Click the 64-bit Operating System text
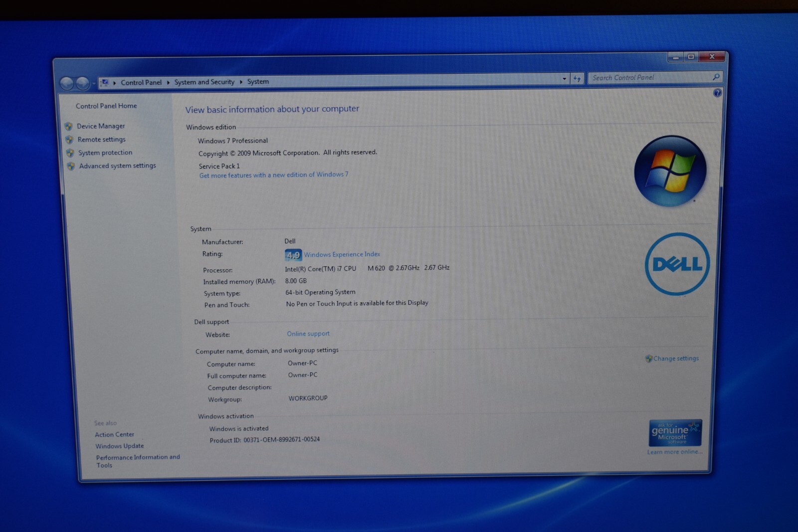 point(321,292)
